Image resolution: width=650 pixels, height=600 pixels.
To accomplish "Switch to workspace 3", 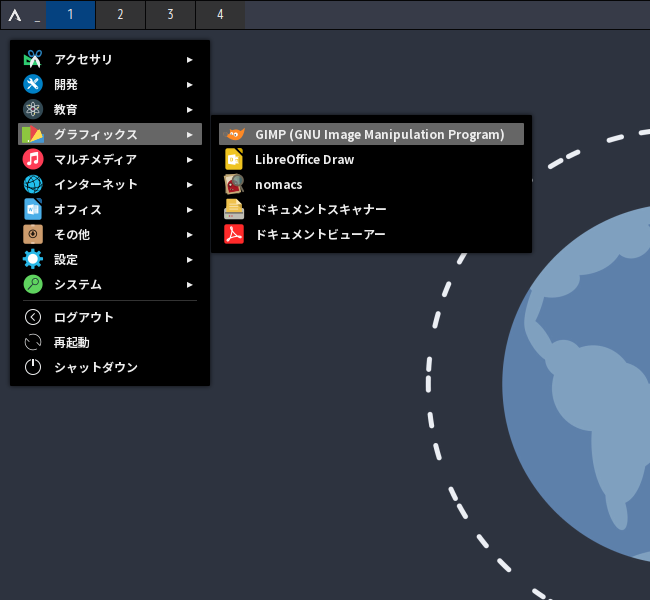I will [x=170, y=15].
